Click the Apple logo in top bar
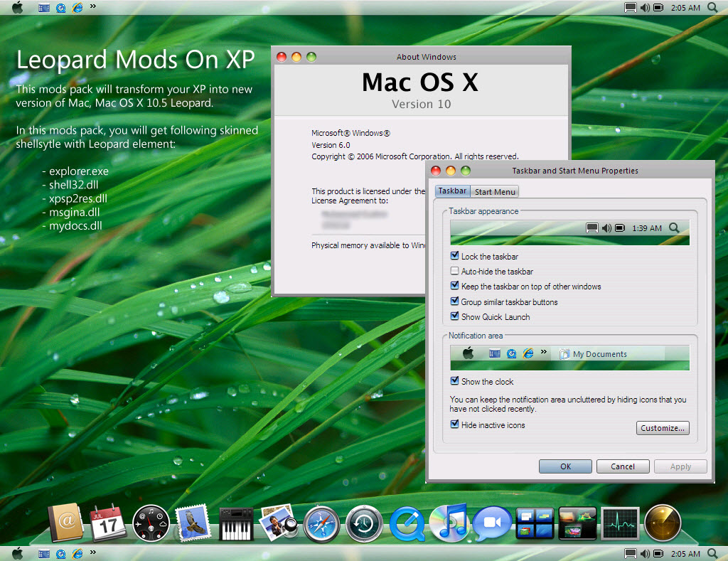This screenshot has height=561, width=728. coord(18,7)
